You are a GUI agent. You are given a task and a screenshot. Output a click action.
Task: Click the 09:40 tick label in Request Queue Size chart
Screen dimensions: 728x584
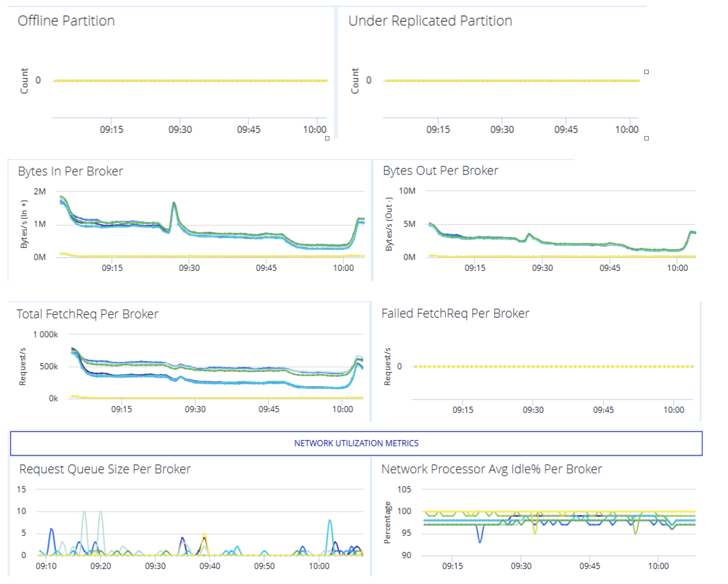(210, 566)
